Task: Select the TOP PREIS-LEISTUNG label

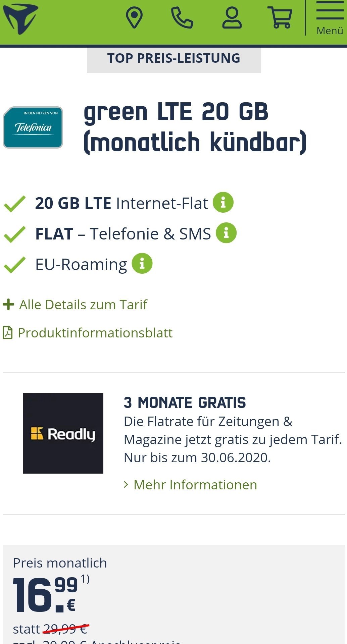Action: point(174,58)
